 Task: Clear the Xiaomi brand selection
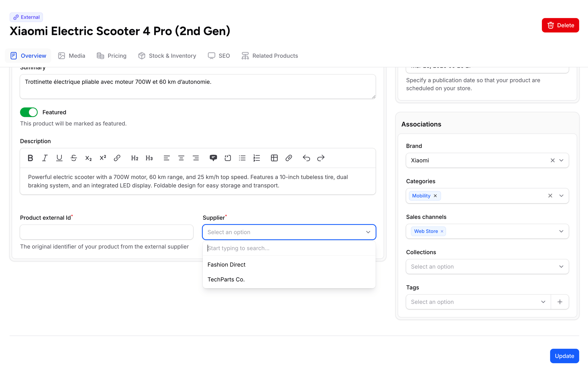point(552,160)
